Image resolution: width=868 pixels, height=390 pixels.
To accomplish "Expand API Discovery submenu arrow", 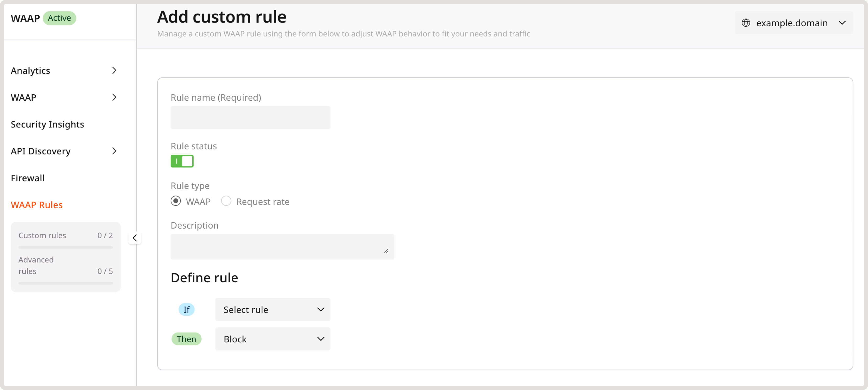I will [x=114, y=151].
